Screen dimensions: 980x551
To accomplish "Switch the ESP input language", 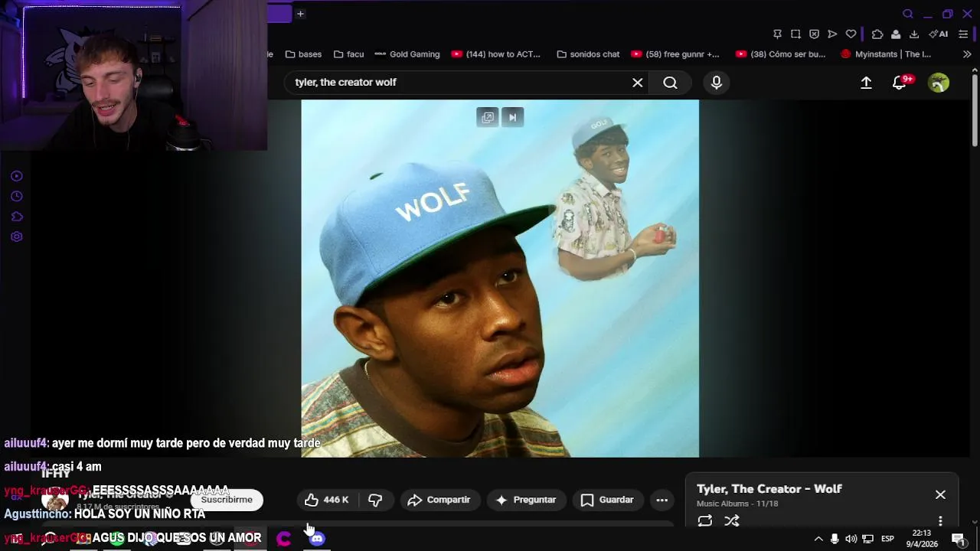I will point(887,539).
